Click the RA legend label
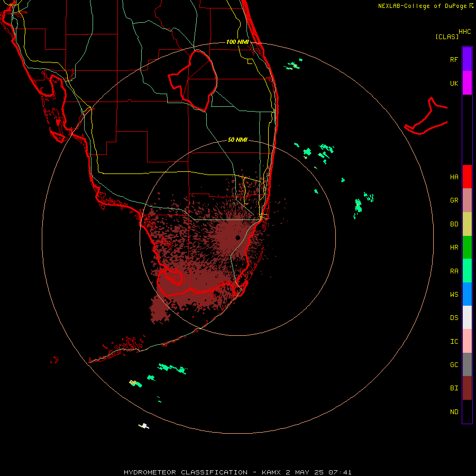The image size is (476, 476). tap(454, 271)
